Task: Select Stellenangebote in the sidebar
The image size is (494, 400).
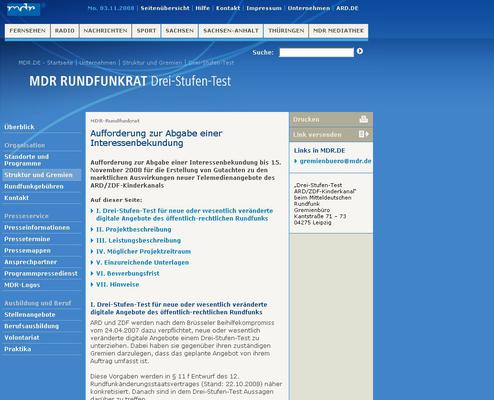Action: [30, 315]
